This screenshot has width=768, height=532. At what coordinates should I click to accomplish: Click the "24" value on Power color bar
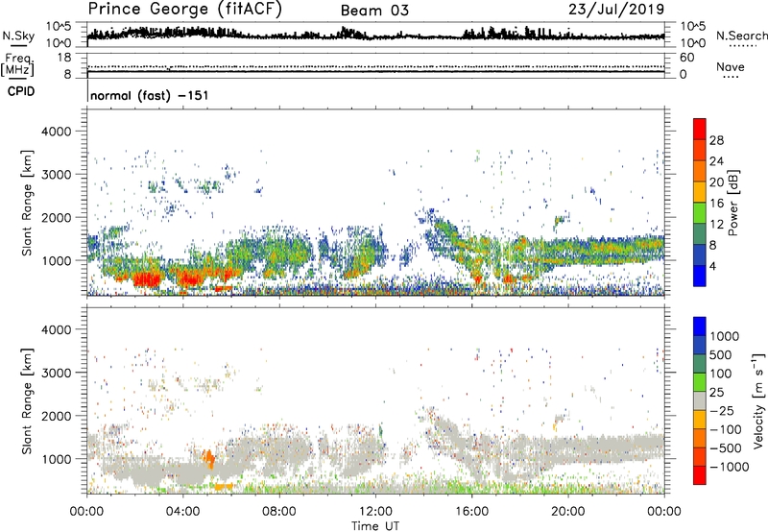point(716,161)
